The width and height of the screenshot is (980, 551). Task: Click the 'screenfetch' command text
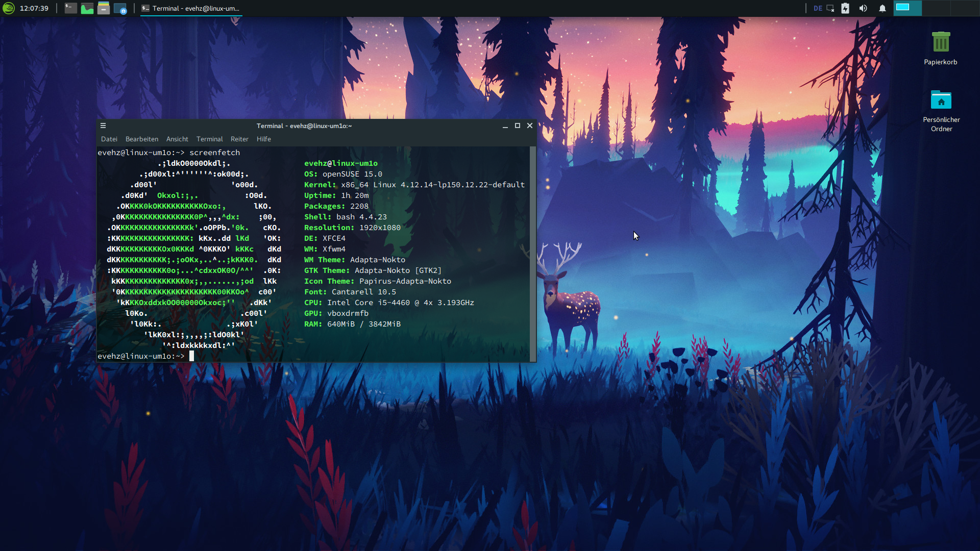(214, 153)
